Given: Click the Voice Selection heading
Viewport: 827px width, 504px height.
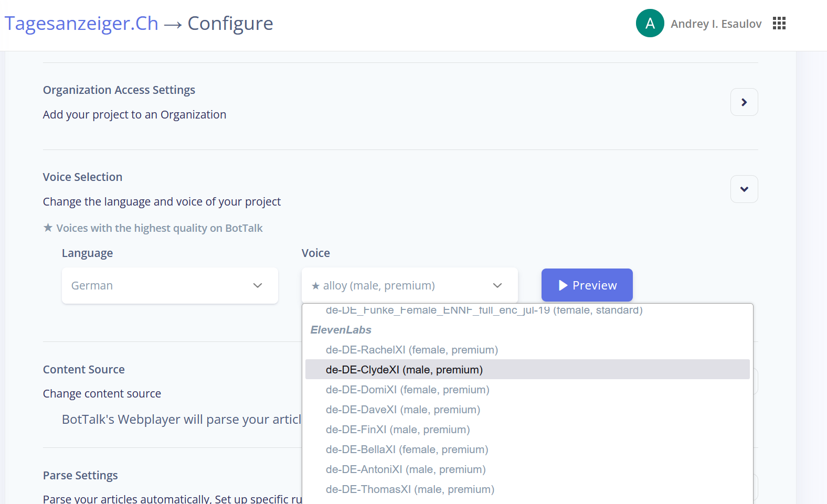Looking at the screenshot, I should 82,177.
